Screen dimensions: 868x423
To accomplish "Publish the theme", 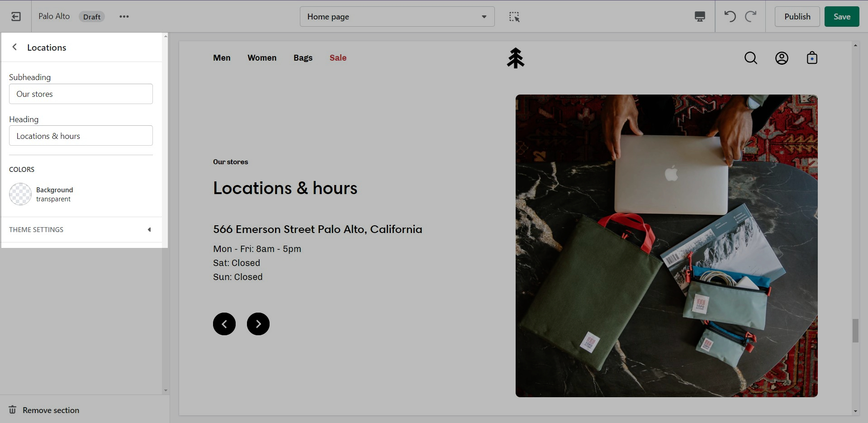I will point(797,17).
